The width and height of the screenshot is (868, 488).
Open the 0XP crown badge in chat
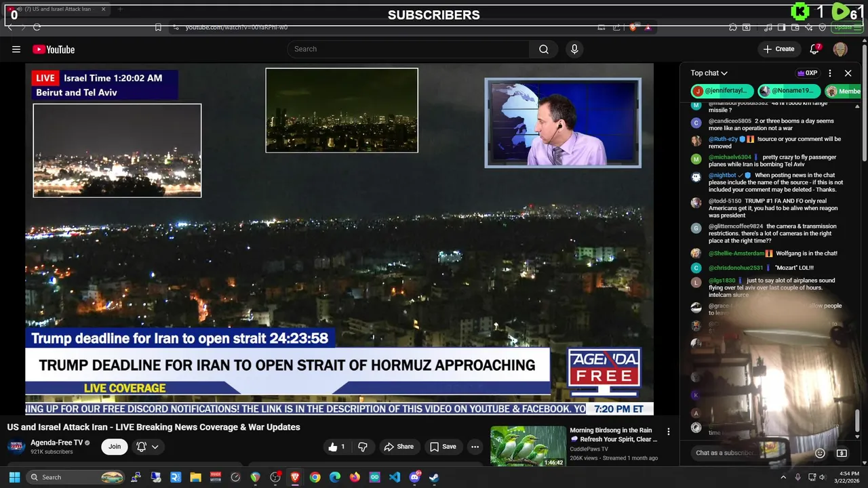tap(808, 73)
